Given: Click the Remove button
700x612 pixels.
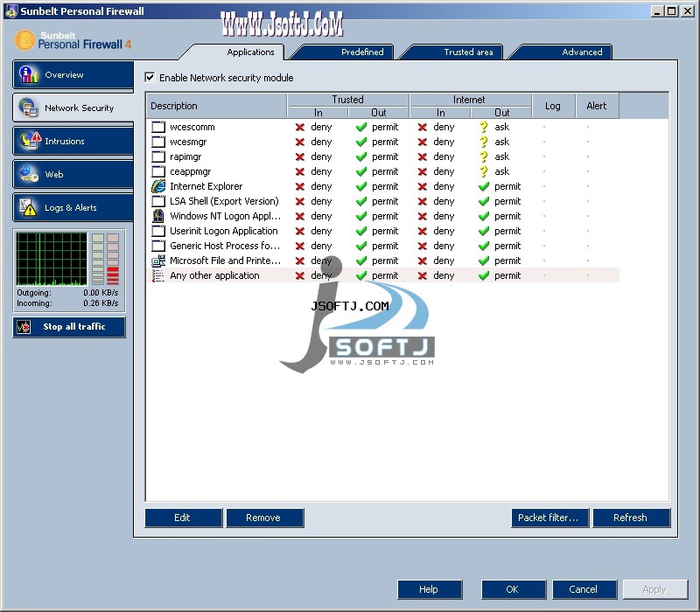Looking at the screenshot, I should tap(265, 518).
